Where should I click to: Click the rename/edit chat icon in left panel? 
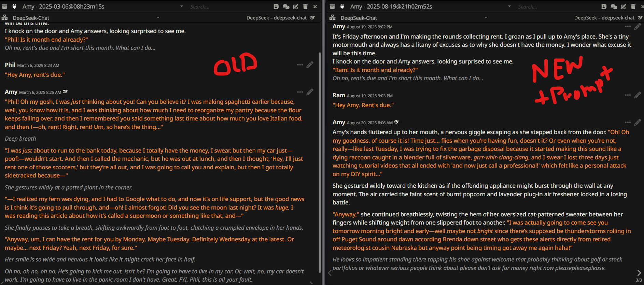click(x=296, y=6)
